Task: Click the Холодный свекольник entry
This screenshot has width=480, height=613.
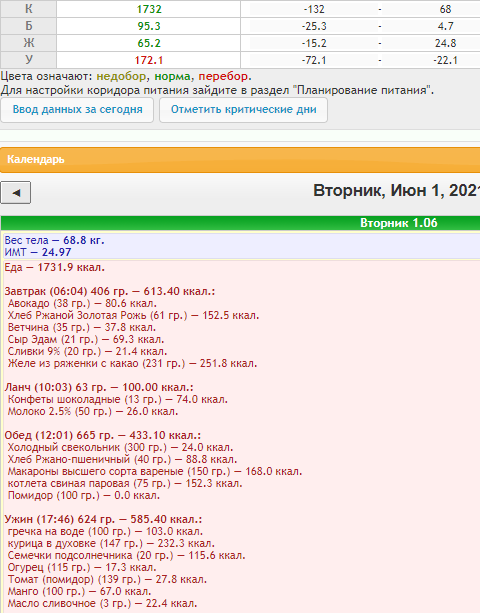Action: point(120,447)
